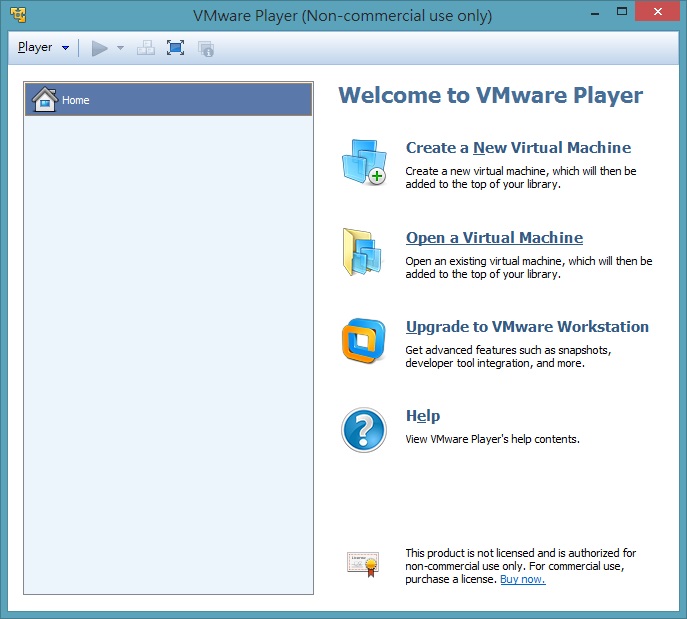Click the license certificate icon
Viewport: 687px width, 619px height.
[x=363, y=564]
